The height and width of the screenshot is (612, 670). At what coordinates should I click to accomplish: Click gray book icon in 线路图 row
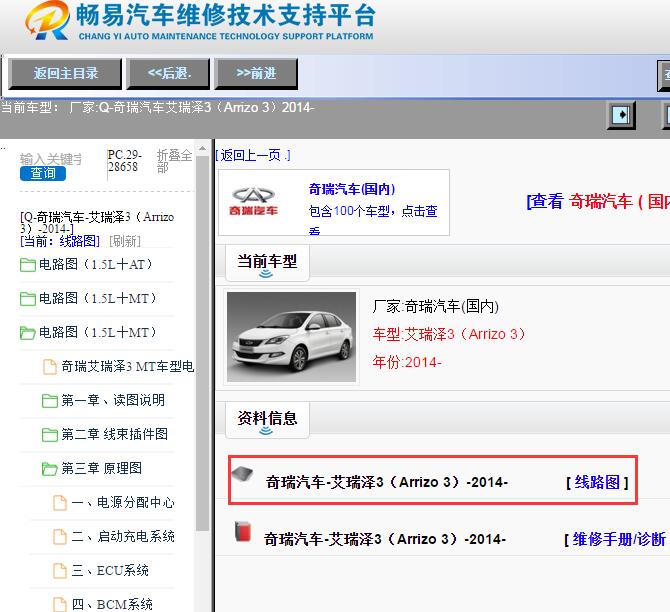(x=242, y=474)
